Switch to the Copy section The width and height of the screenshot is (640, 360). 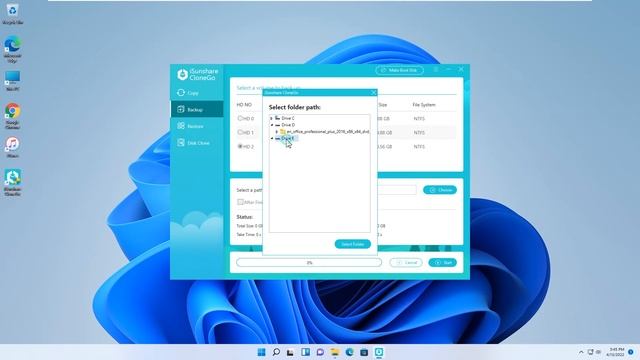tap(197, 93)
